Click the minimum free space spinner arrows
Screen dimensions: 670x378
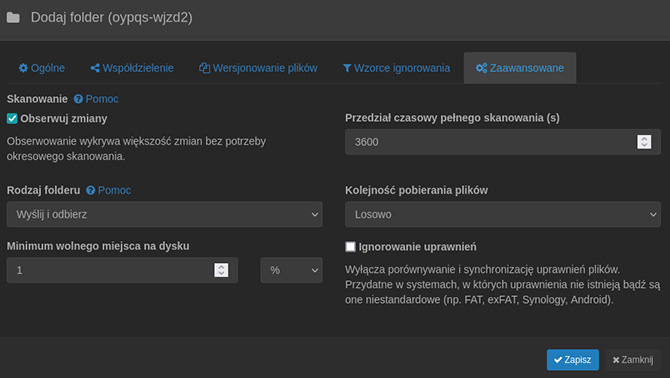221,270
